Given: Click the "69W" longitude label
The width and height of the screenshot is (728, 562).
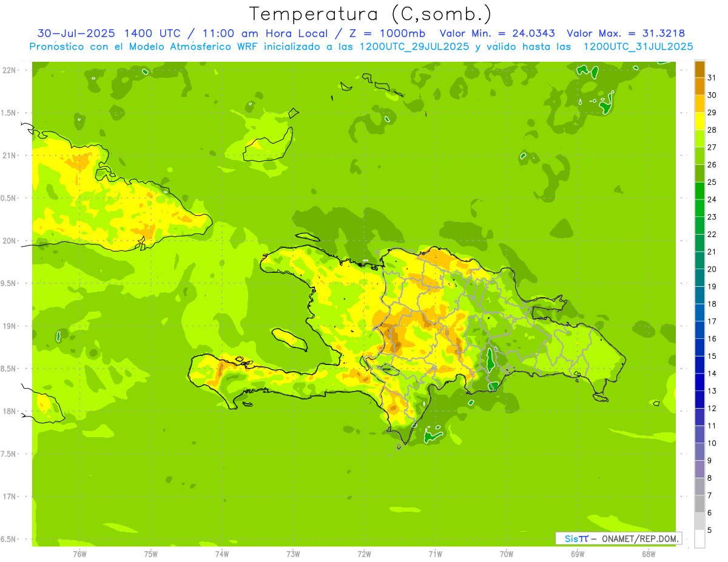Looking at the screenshot, I should pyautogui.click(x=577, y=554).
